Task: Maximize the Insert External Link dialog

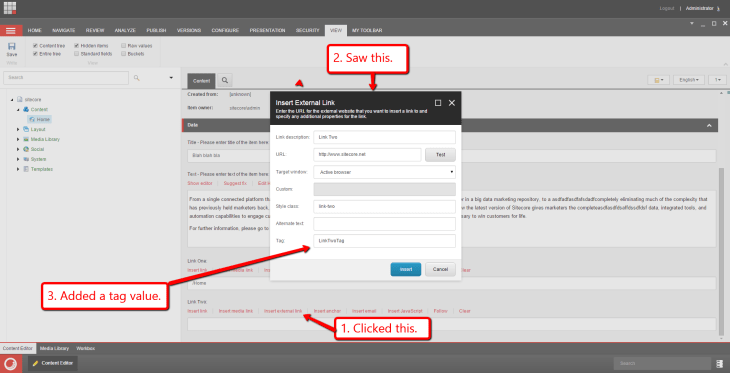Action: [x=438, y=103]
